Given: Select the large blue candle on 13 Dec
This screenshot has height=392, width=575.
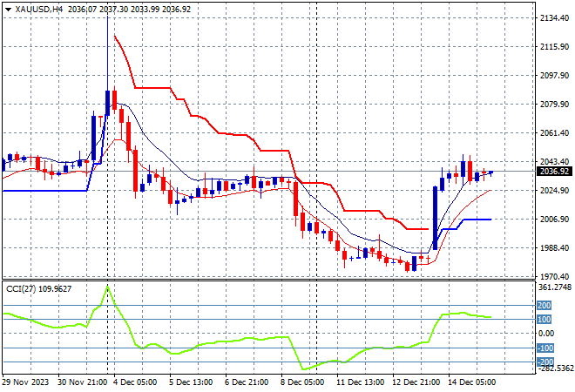Looking at the screenshot, I should click(434, 218).
